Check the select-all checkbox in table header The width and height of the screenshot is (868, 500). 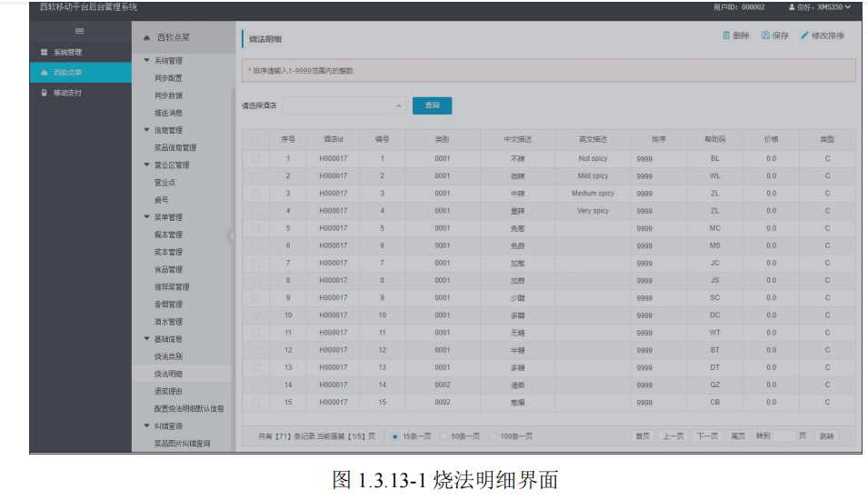point(255,140)
